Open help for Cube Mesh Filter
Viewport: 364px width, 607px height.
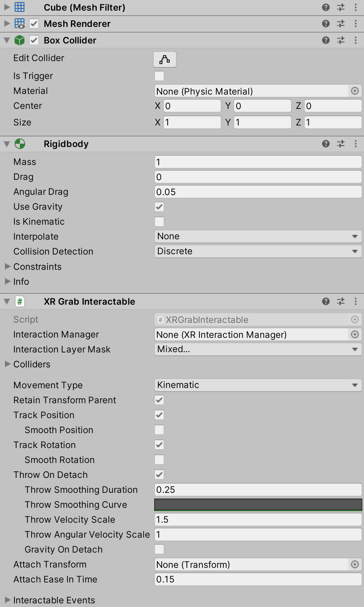pos(326,7)
